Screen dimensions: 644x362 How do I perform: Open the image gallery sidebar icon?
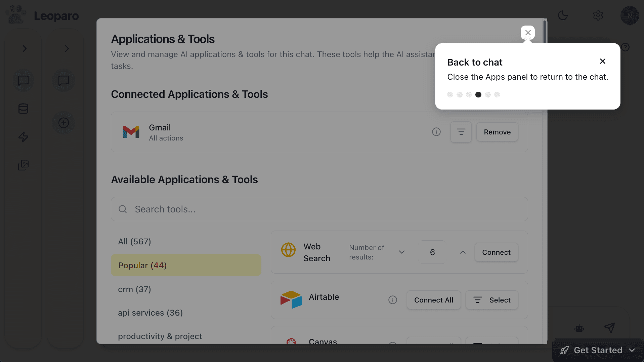[23, 165]
